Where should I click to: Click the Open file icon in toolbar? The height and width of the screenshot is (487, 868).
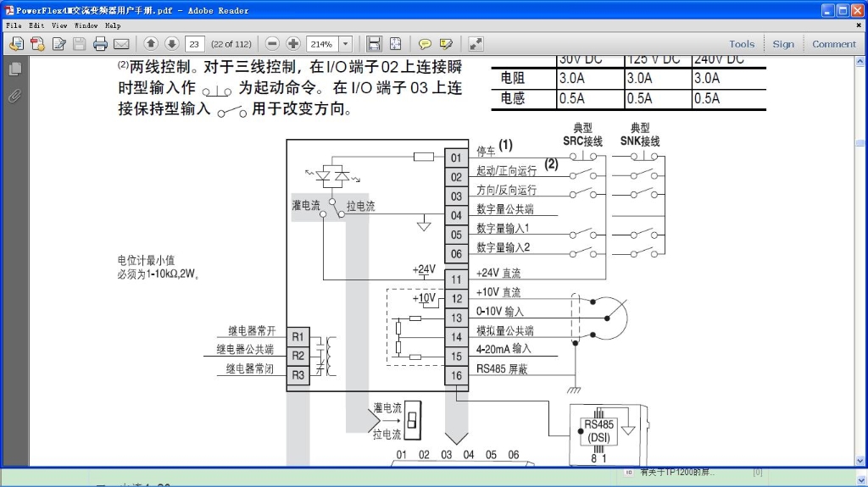click(x=17, y=44)
